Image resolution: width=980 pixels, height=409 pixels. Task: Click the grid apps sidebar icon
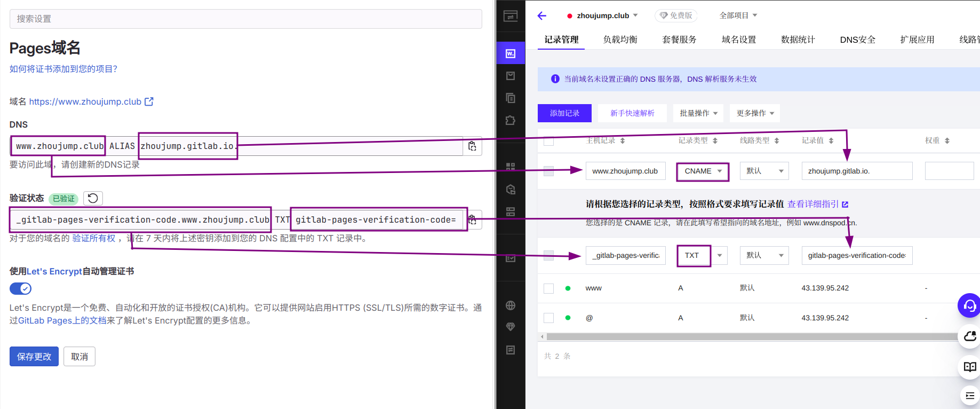pos(511,167)
